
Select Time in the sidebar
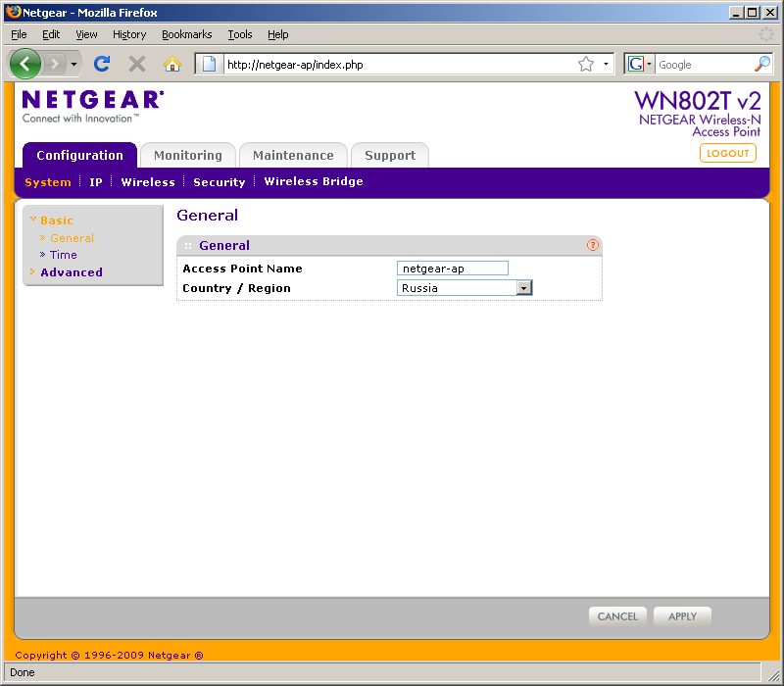63,255
